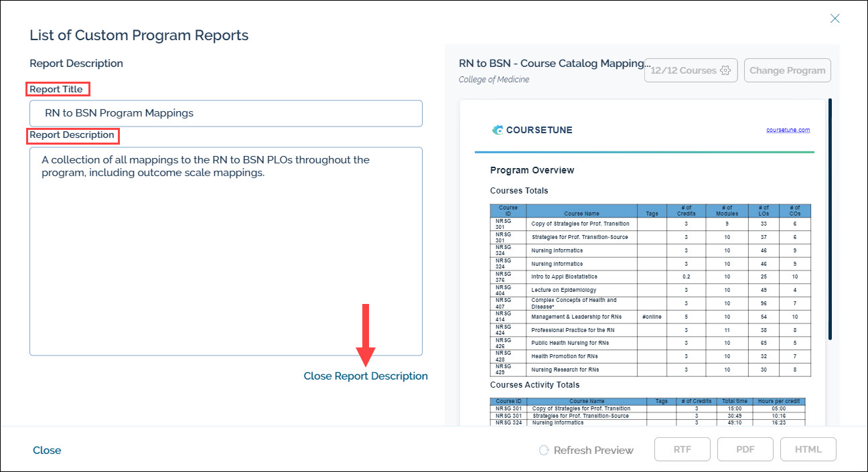The height and width of the screenshot is (472, 868).
Task: Focus the Report Title input field
Action: pyautogui.click(x=226, y=113)
